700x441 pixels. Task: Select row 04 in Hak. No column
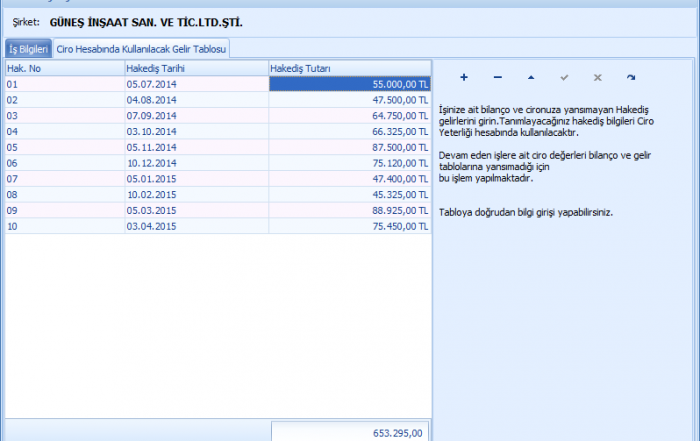coord(64,131)
